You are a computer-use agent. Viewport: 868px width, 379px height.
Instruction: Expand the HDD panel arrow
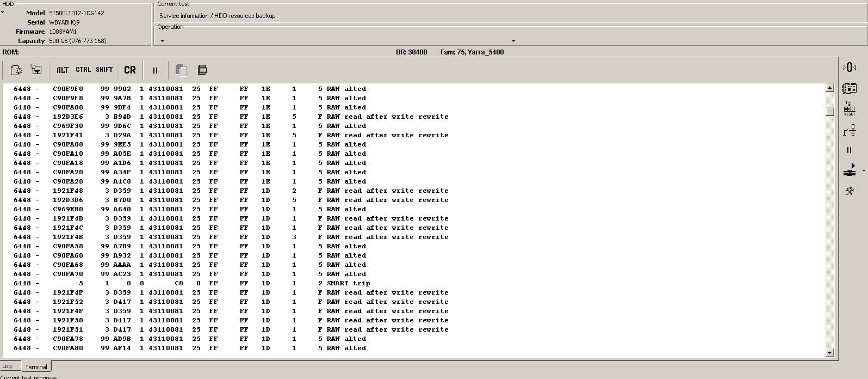2,12
